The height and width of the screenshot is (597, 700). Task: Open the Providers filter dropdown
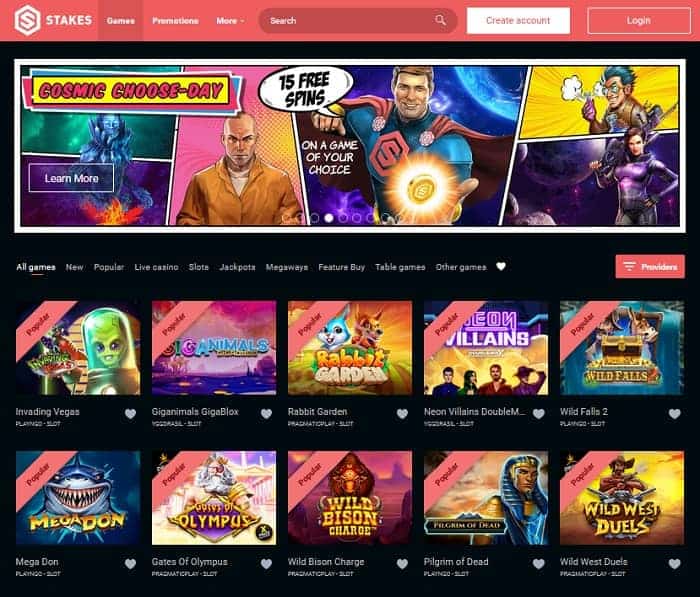click(650, 267)
